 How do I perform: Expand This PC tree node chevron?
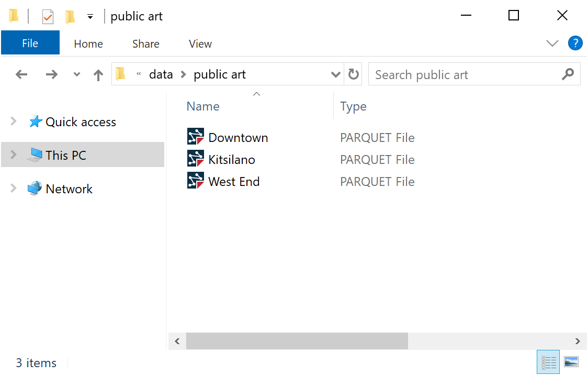[13, 155]
